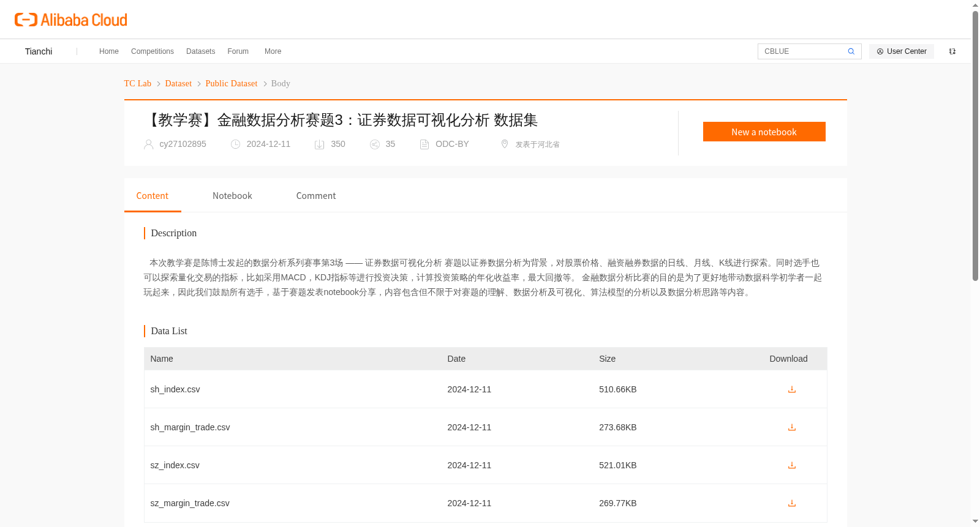Click the author avatar icon beside cy27102895

coord(148,144)
